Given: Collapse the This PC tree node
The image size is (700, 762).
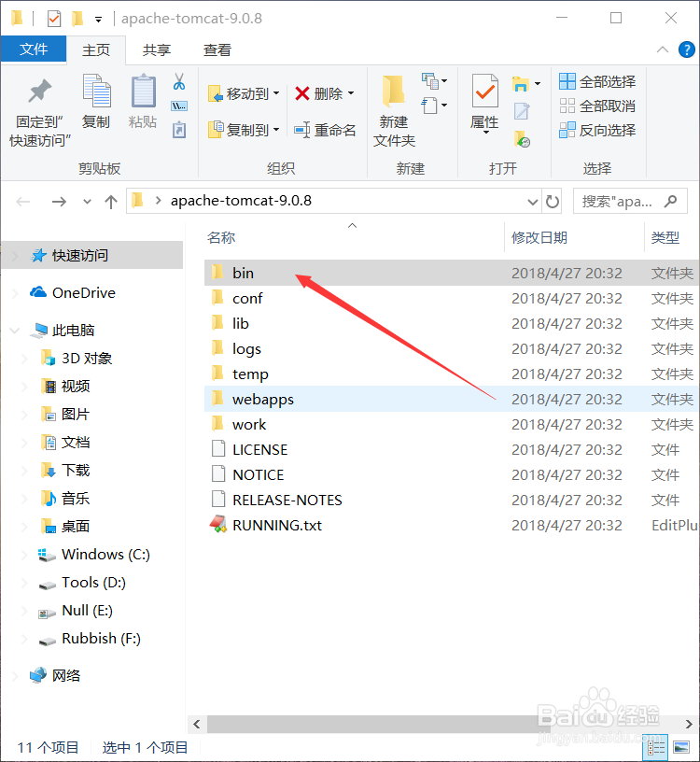Looking at the screenshot, I should coord(15,331).
